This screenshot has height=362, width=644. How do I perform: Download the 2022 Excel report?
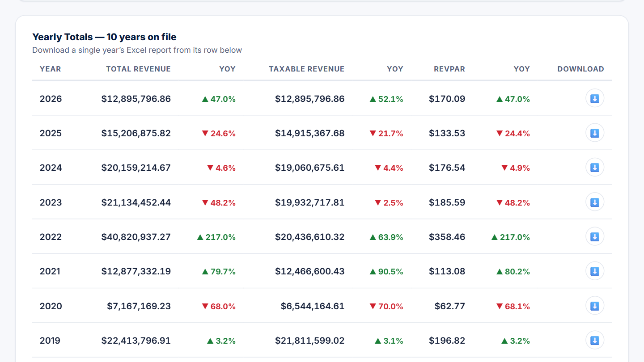coord(595,237)
